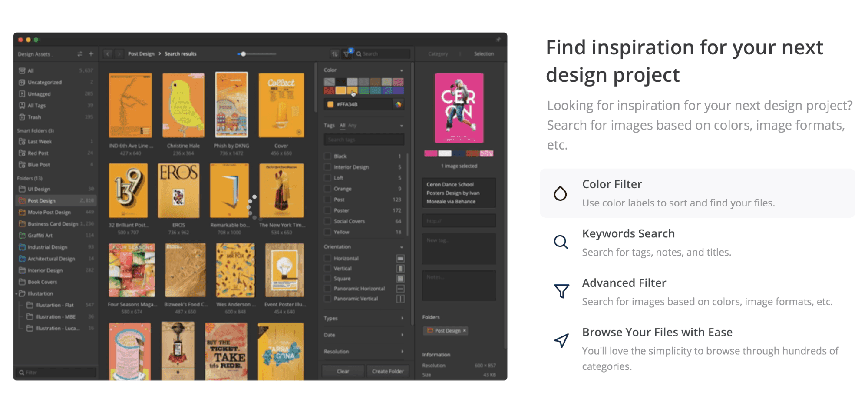This screenshot has width=868, height=406.
Task: Click the droplet icon beside Color Filter
Action: (561, 193)
